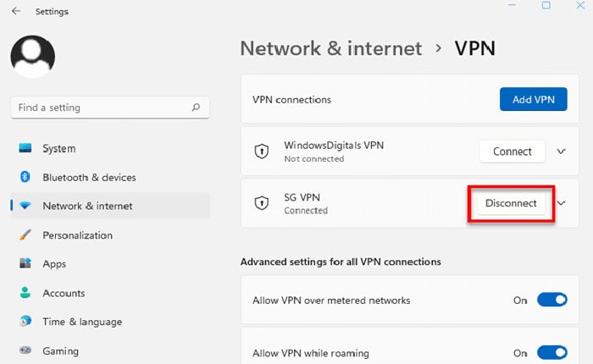
Task: Disconnect the SG VPN connection
Action: [x=511, y=203]
